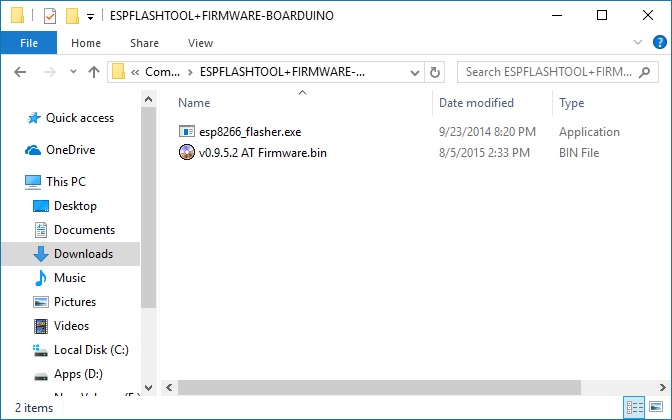Click the Firmware.bin disc icon
Image resolution: width=672 pixels, height=420 pixels.
[186, 152]
